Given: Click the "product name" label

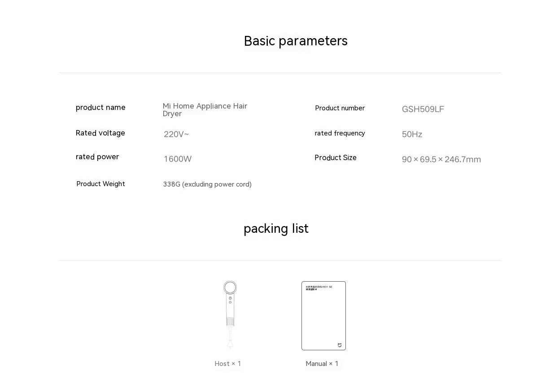Looking at the screenshot, I should (x=100, y=108).
